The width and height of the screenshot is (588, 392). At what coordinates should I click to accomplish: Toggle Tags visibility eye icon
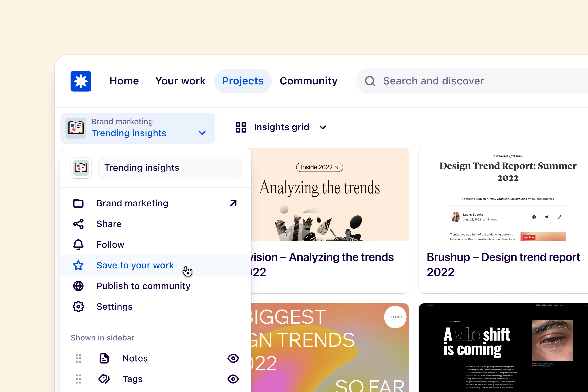(x=233, y=379)
